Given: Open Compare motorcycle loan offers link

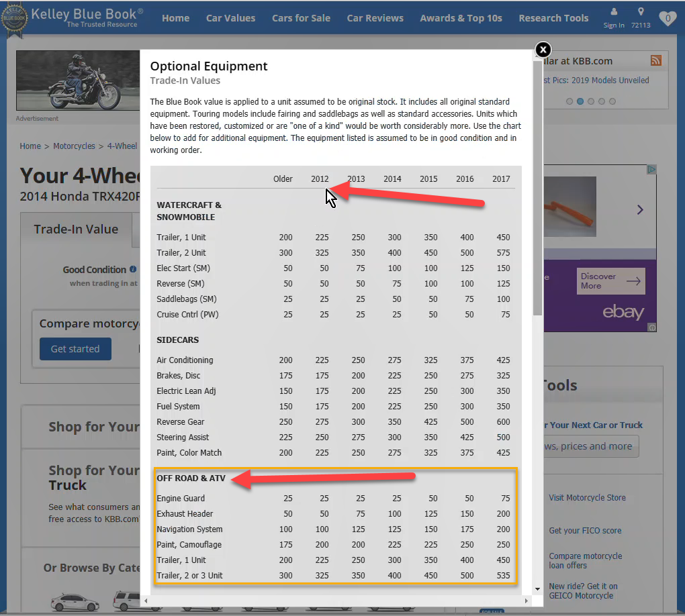Looking at the screenshot, I should tap(586, 560).
